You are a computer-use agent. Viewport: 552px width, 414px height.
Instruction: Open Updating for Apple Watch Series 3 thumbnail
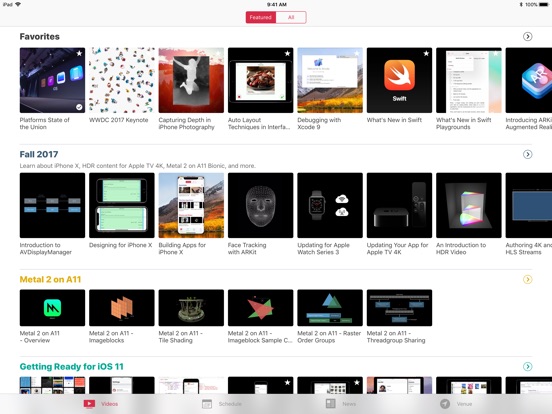330,205
